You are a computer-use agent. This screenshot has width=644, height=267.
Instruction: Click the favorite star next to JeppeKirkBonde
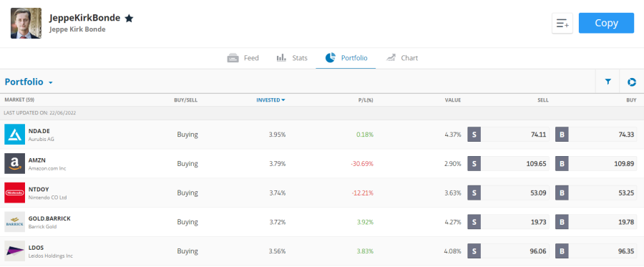tap(129, 19)
